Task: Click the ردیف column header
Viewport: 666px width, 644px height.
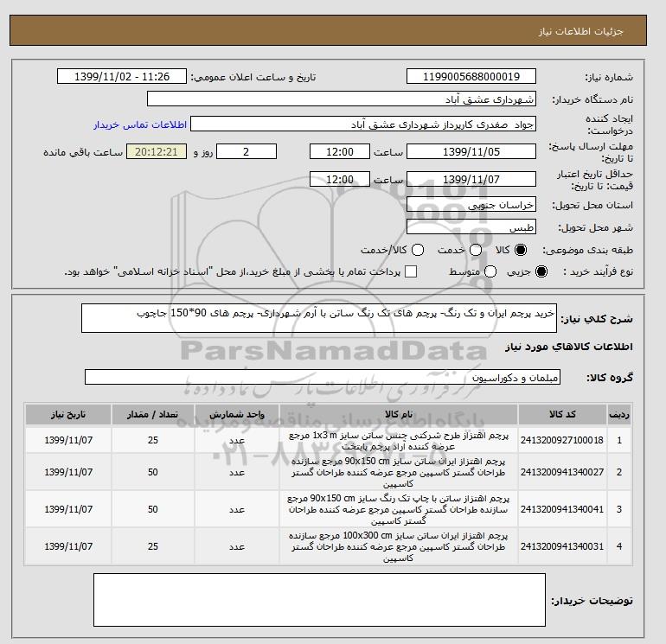Action: pyautogui.click(x=618, y=414)
